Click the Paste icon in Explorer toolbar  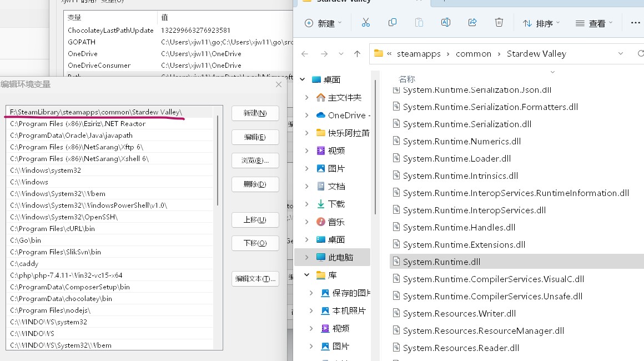419,22
